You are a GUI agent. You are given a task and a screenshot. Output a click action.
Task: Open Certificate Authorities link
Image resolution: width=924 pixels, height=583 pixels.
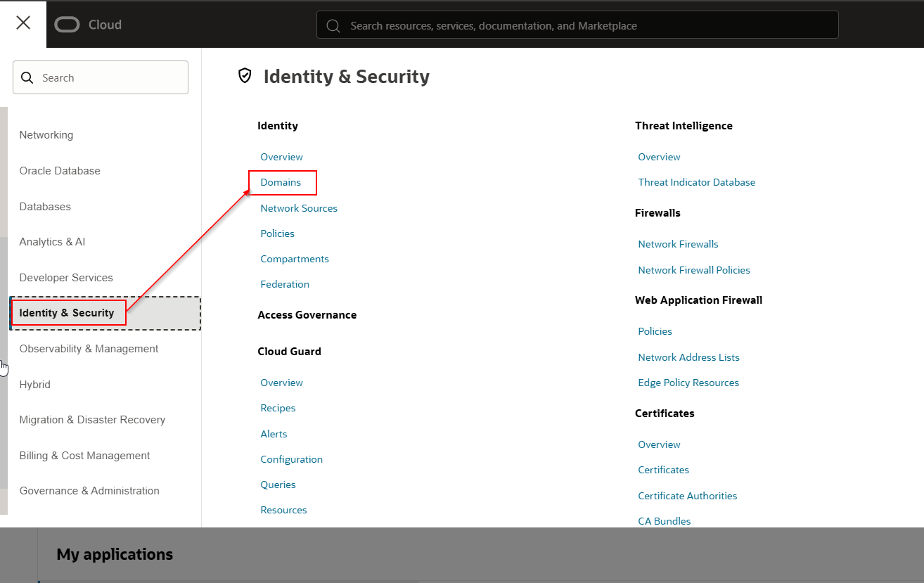[687, 496]
